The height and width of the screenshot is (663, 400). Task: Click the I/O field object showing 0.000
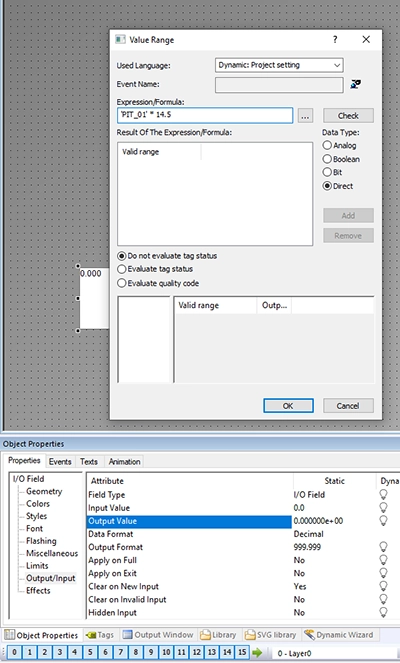93,298
